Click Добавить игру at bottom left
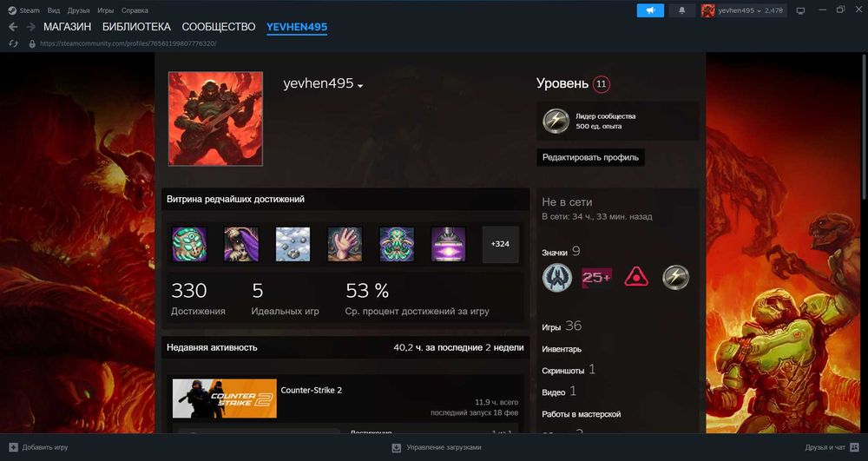The image size is (868, 461). 45,447
